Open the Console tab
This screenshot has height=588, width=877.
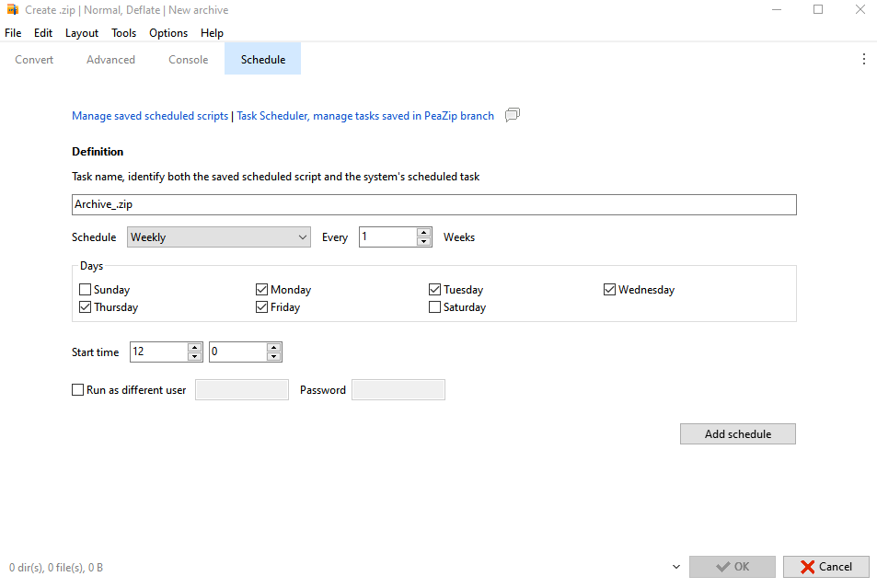pyautogui.click(x=188, y=60)
